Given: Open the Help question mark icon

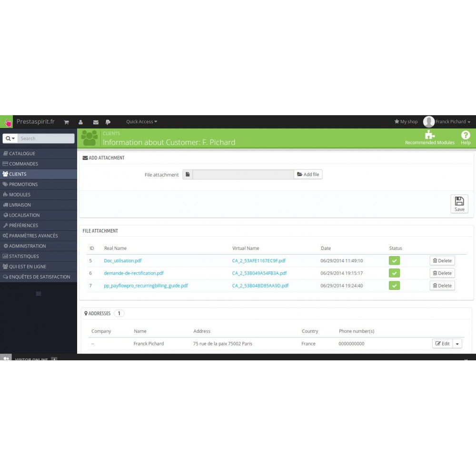Looking at the screenshot, I should tap(466, 135).
